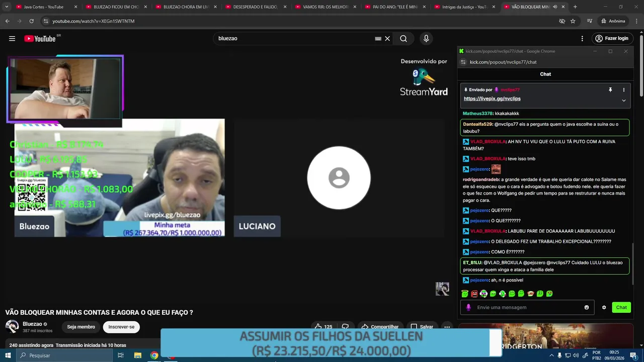Run the YouTube search magnifier

(404, 39)
